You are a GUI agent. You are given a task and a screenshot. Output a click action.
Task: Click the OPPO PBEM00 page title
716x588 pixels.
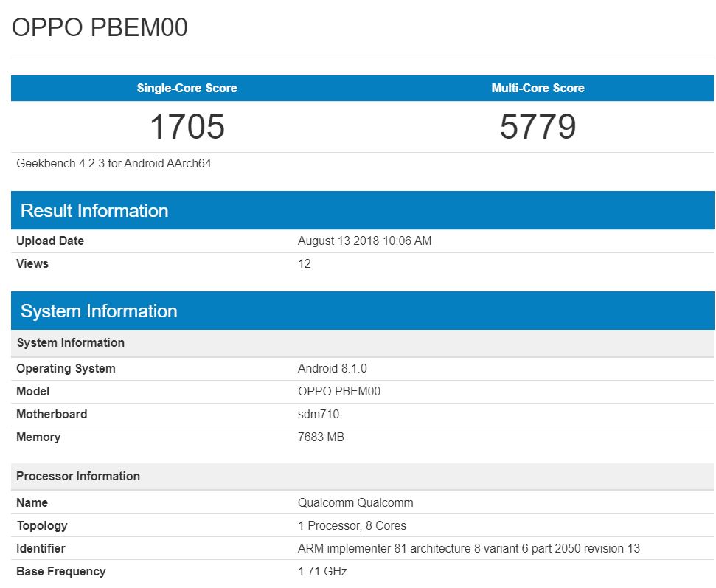coord(100,27)
